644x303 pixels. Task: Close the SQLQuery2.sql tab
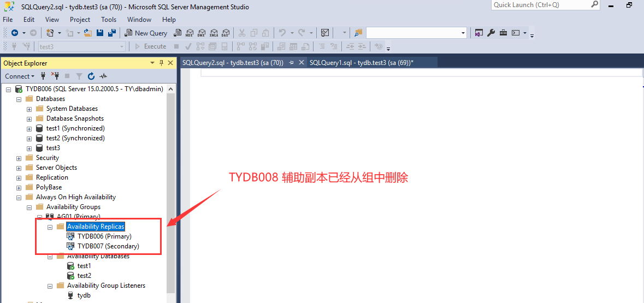point(301,62)
